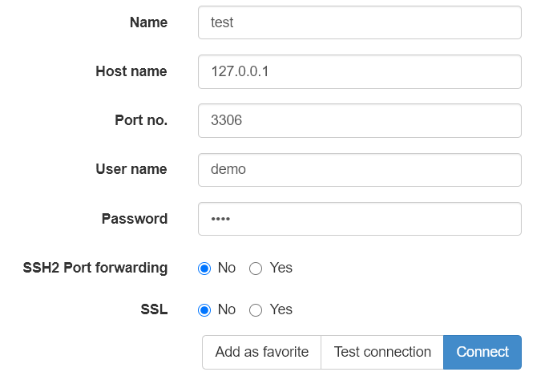553x392 pixels.
Task: Click the User name label
Action: [131, 169]
